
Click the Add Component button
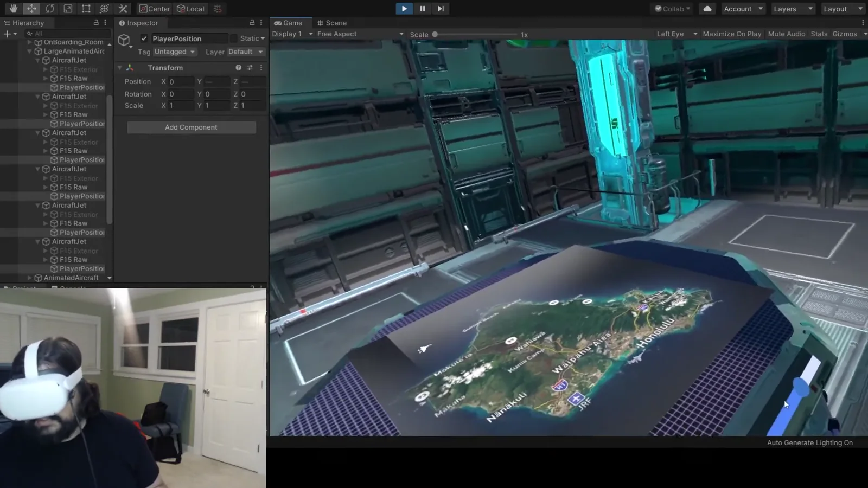click(191, 127)
